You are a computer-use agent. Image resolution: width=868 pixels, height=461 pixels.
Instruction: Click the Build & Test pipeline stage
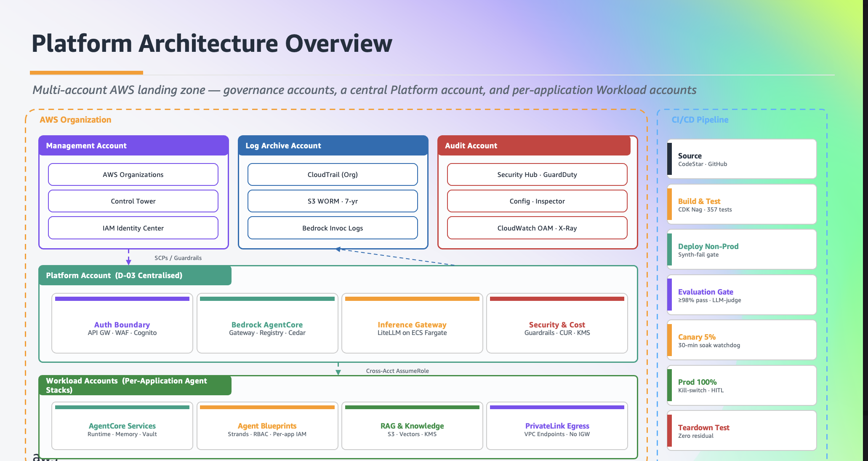(742, 204)
